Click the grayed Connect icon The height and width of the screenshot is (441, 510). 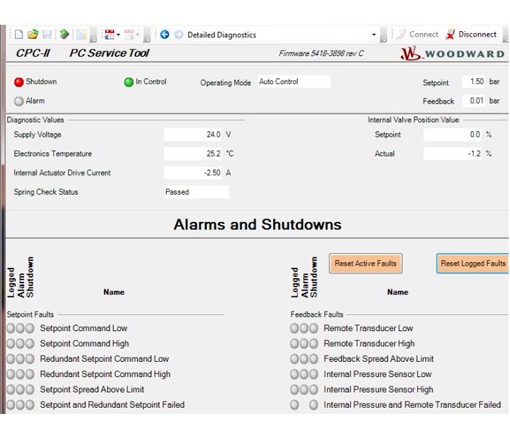pos(401,34)
